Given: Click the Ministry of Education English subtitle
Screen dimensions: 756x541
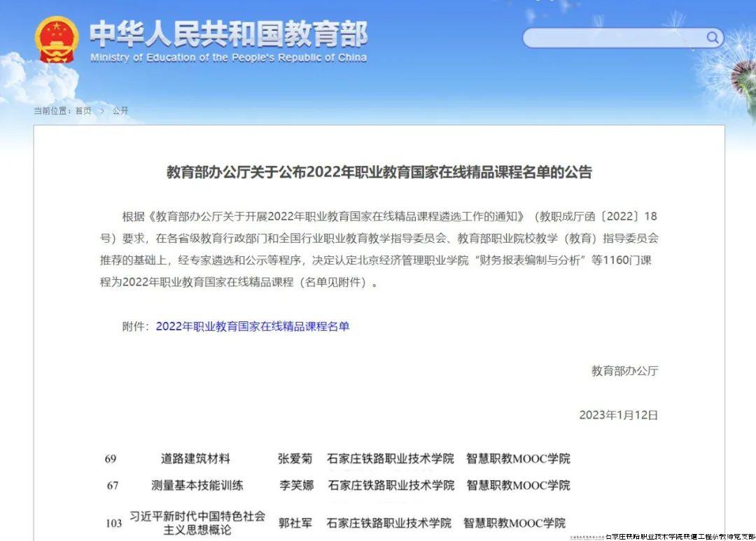Looking at the screenshot, I should click(x=228, y=58).
